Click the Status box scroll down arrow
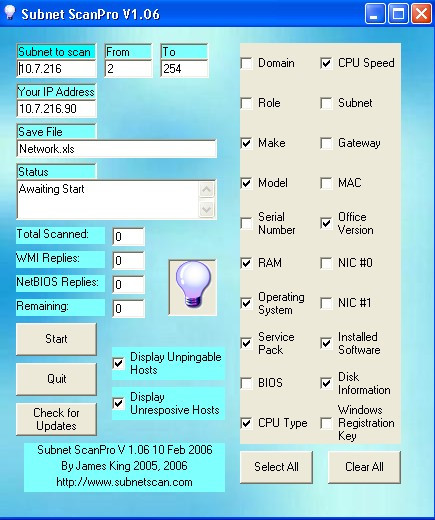Screen dimensions: 435x520 (x=206, y=209)
